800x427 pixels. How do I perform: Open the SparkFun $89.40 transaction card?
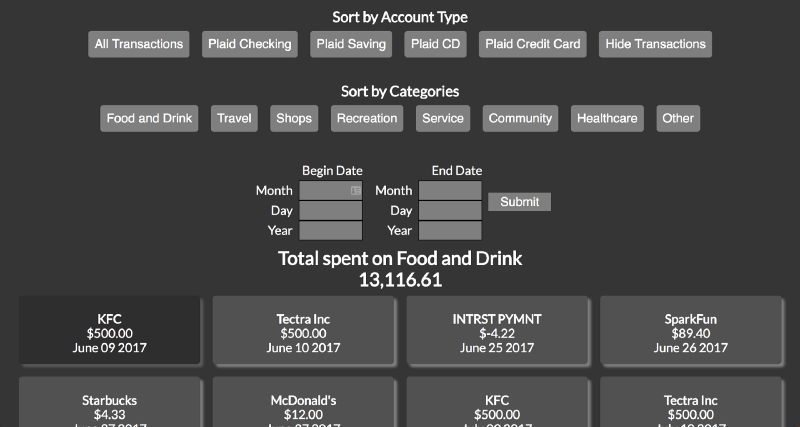coord(691,333)
